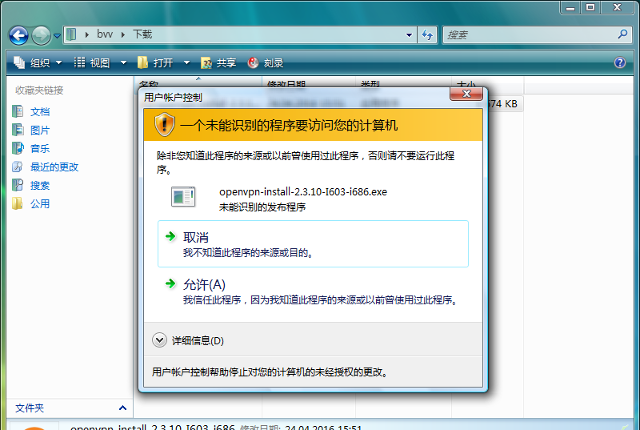Click the 取消 option in UAC dialog
640x430 pixels.
(x=313, y=244)
